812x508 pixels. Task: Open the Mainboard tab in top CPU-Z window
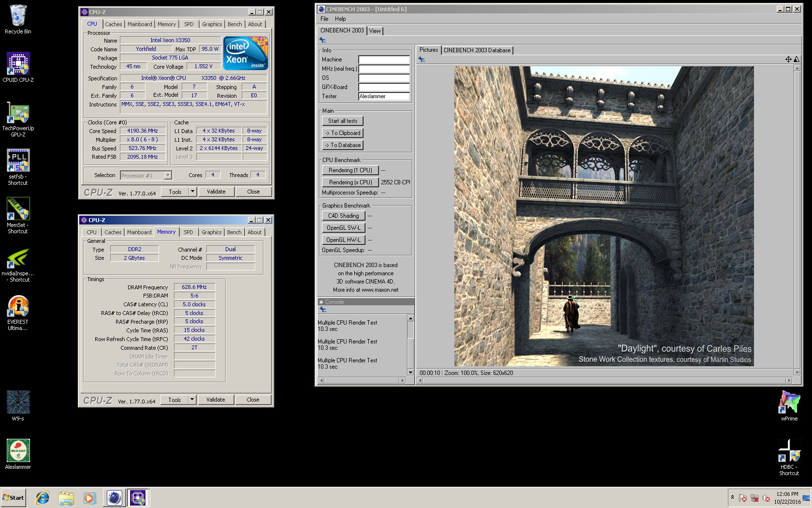coord(140,24)
